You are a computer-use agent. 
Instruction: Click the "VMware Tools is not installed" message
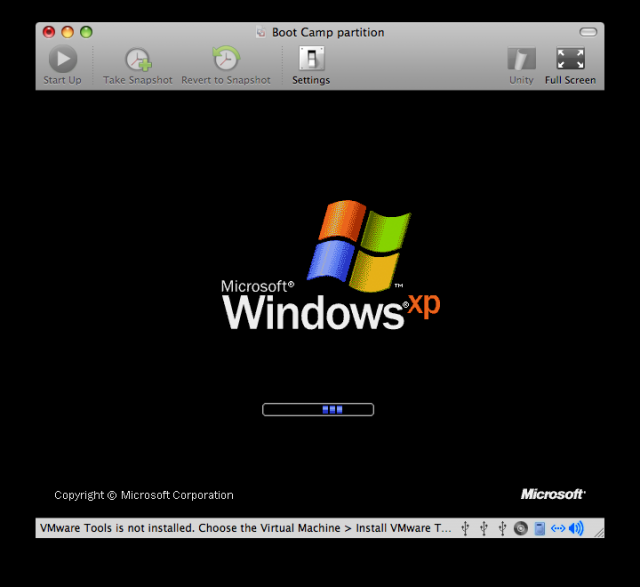(245, 528)
